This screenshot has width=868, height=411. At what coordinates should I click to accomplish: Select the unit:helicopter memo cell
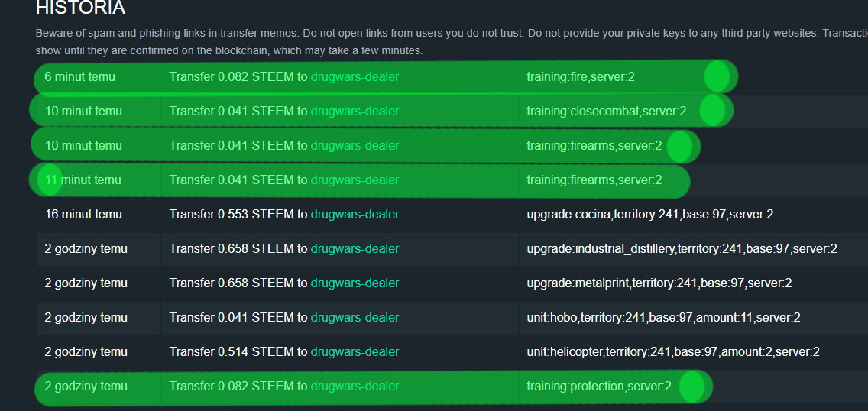[673, 352]
